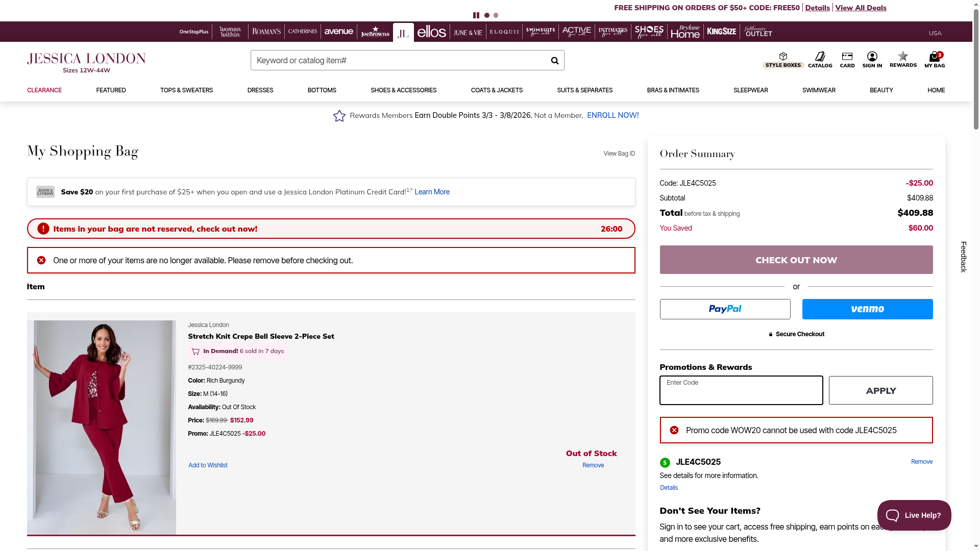Remove the JLE4C5025 promo code
This screenshot has height=551, width=980.
point(921,462)
